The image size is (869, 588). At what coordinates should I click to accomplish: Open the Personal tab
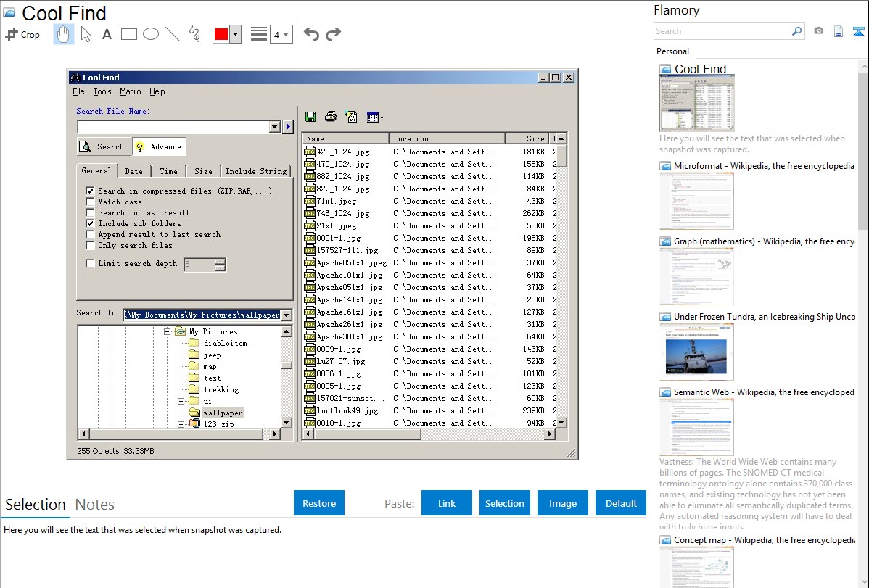(x=672, y=51)
